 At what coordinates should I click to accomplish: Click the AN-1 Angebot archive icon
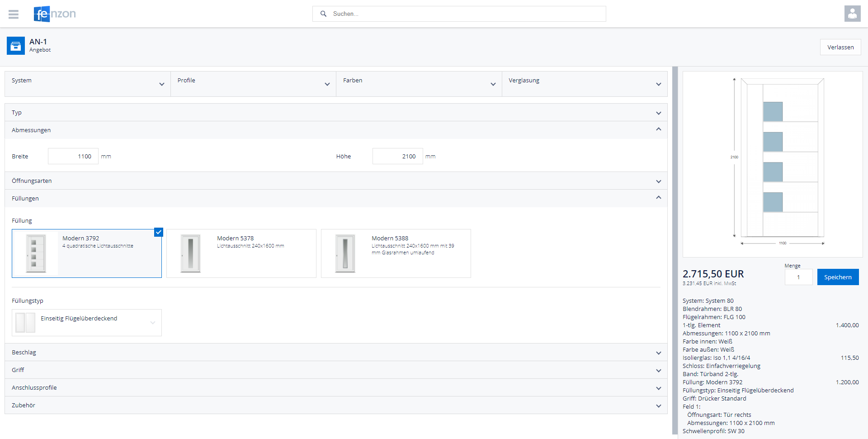[16, 46]
